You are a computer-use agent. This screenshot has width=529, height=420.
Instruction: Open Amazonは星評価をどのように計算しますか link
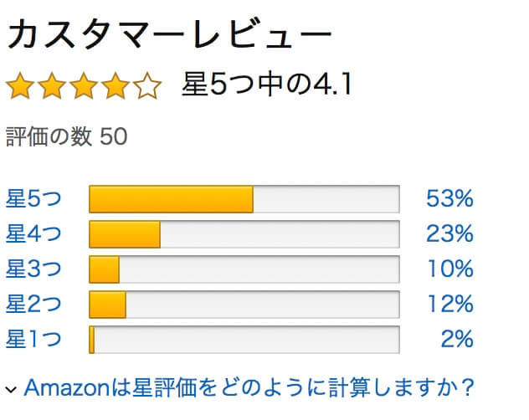[249, 387]
